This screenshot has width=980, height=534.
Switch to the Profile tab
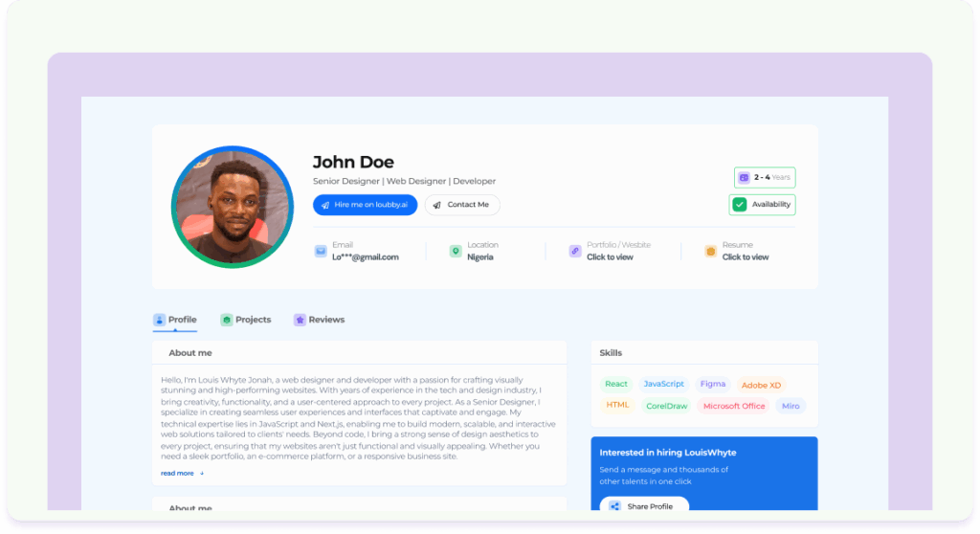coord(175,320)
